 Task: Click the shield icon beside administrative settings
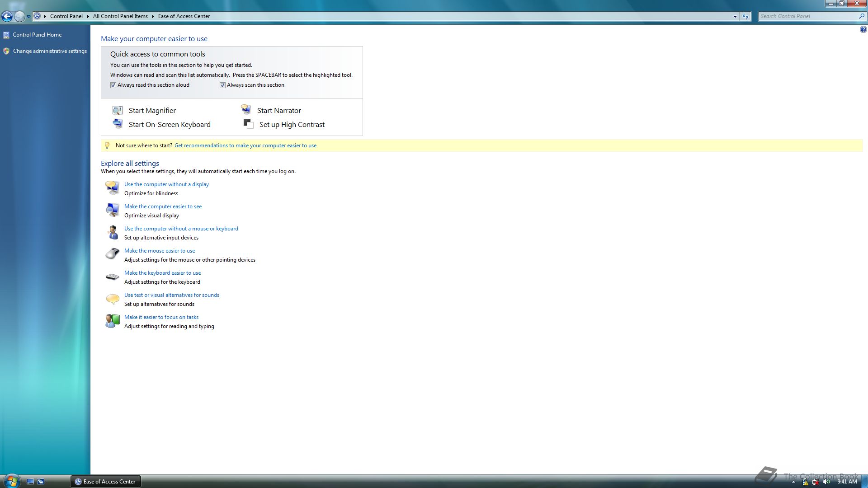pos(6,51)
